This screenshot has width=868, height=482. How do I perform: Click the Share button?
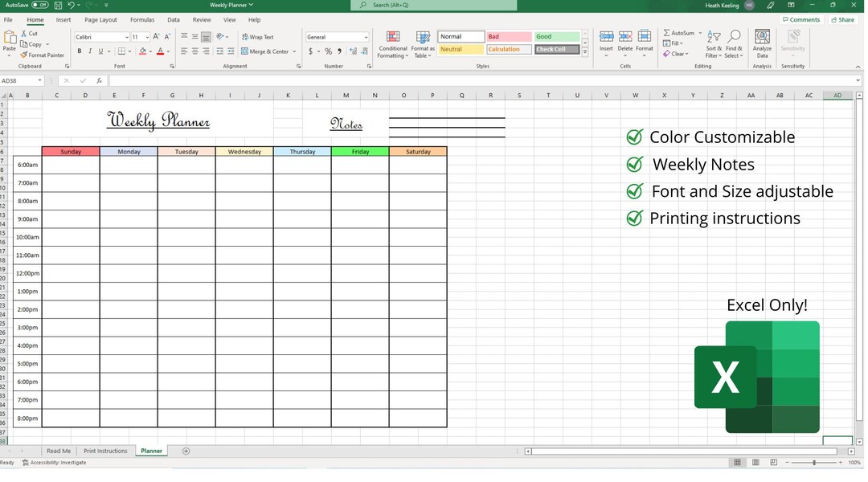coord(845,18)
